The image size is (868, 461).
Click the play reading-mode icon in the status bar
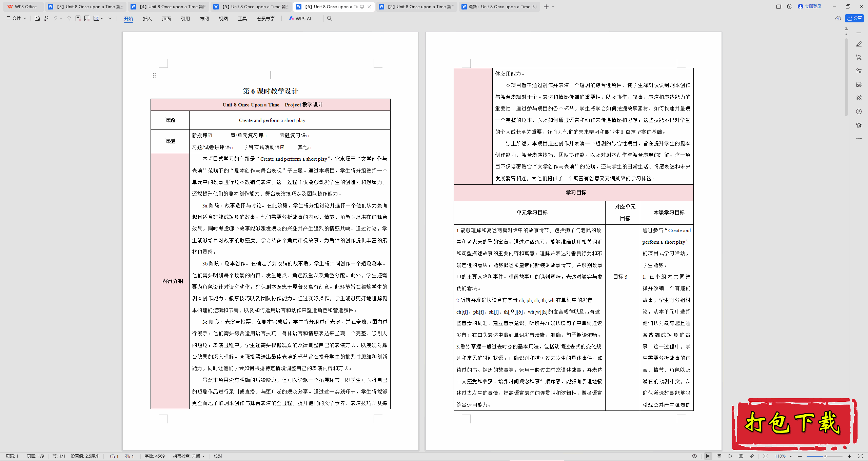pyautogui.click(x=730, y=456)
